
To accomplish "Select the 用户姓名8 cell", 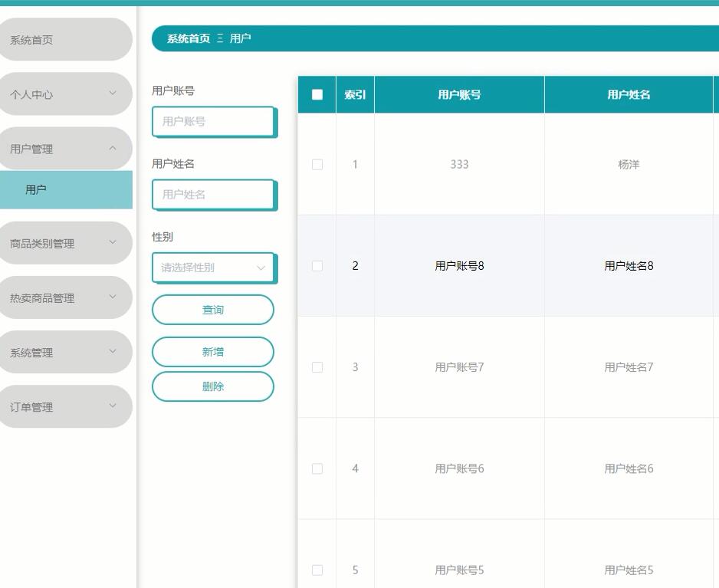I will tap(629, 265).
